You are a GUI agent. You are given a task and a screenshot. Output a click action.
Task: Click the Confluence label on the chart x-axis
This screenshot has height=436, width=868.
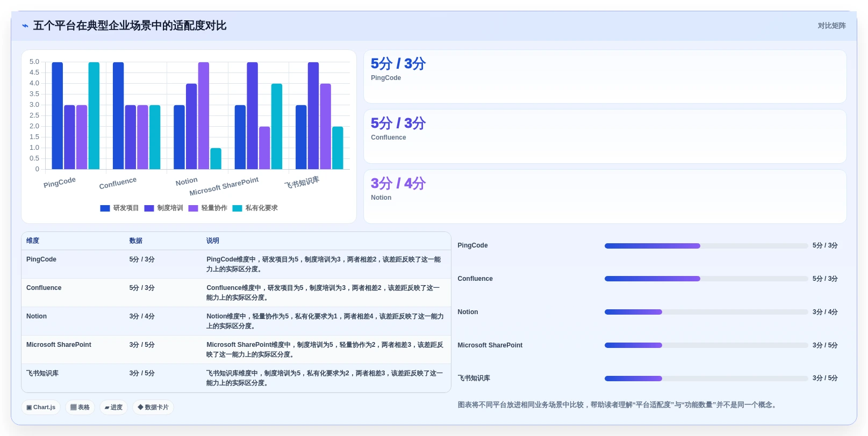(118, 183)
